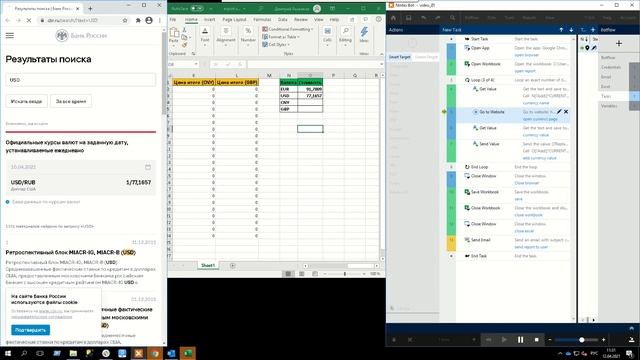
Task: Click the play button in Nintex controls
Action: click(504, 340)
